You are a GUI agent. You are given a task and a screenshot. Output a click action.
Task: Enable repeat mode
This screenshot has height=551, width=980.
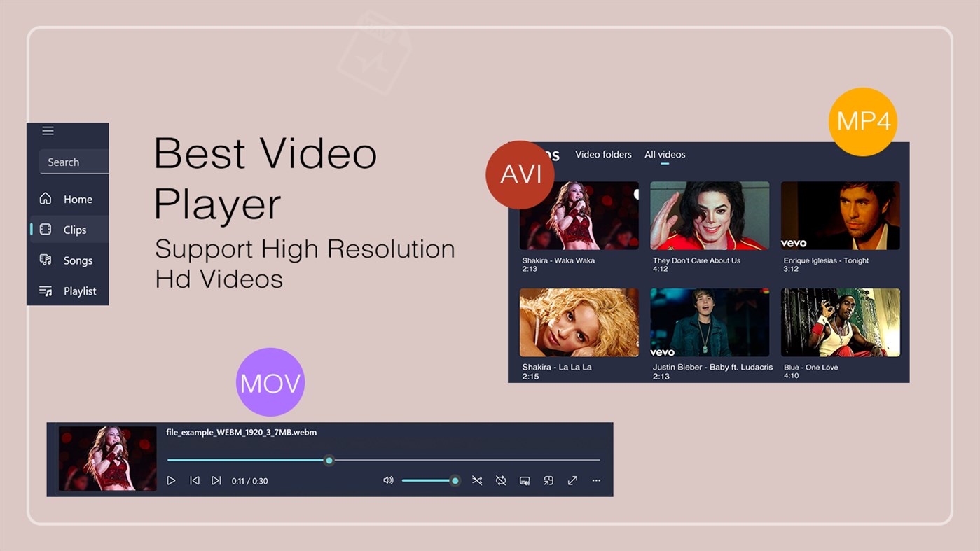(x=500, y=480)
